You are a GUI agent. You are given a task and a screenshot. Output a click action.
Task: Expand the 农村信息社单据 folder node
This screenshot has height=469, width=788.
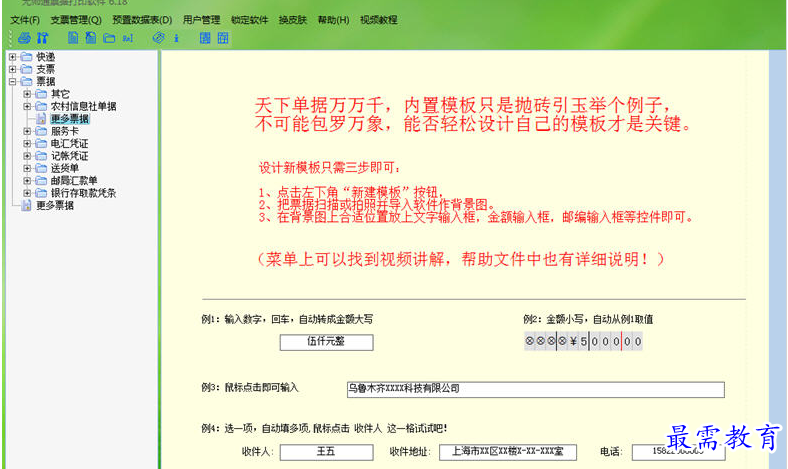click(27, 106)
